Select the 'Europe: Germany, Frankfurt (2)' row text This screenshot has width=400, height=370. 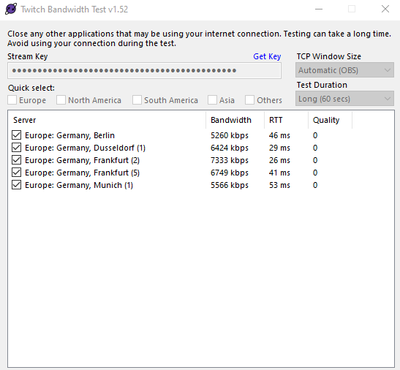(x=82, y=160)
